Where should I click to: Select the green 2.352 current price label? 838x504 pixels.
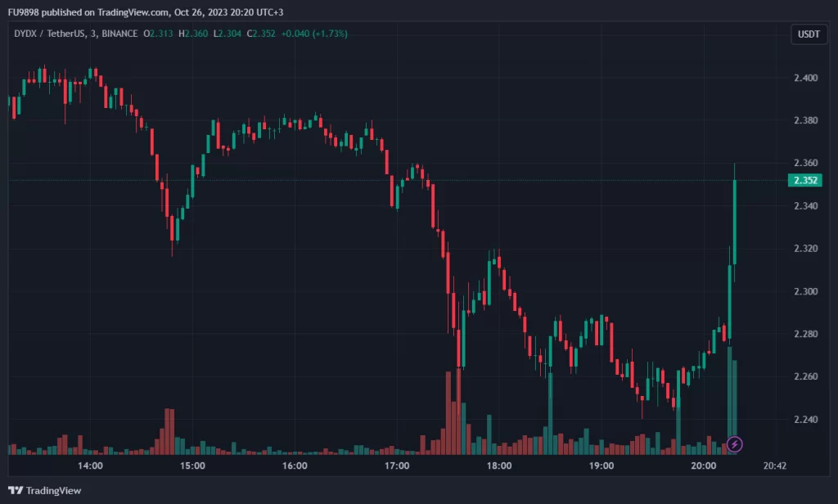pos(803,181)
